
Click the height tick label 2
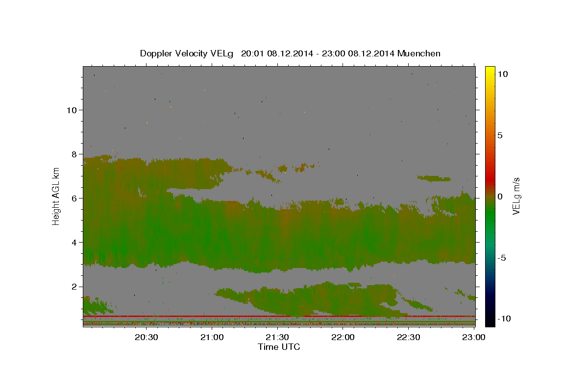point(73,287)
